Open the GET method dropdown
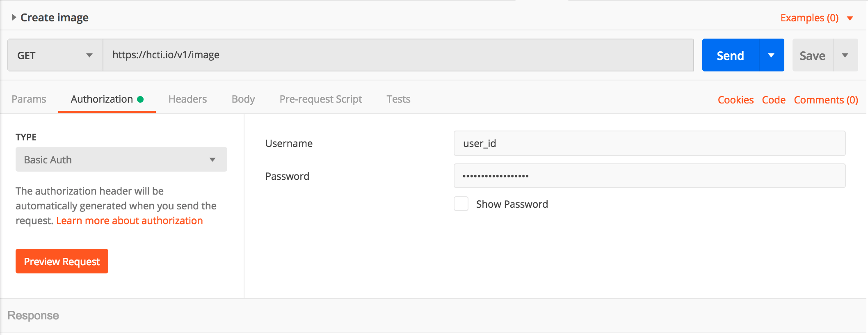 click(55, 55)
